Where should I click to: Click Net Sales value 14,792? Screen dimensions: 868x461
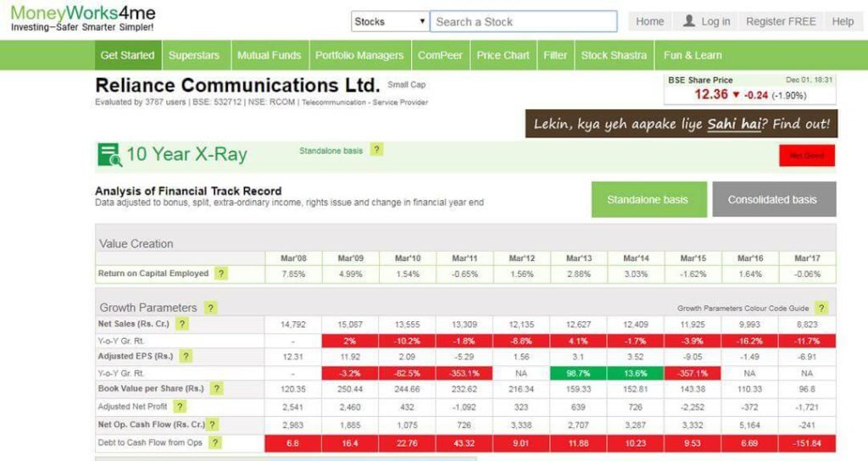coord(293,325)
